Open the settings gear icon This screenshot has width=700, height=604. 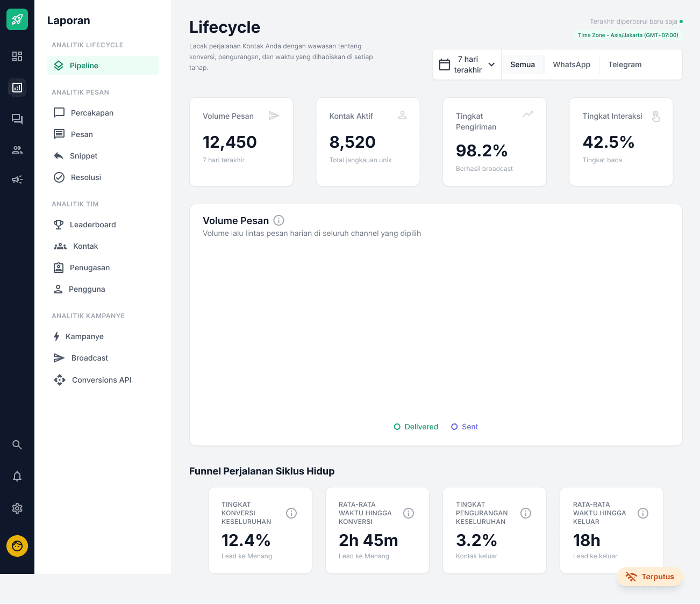point(17,508)
